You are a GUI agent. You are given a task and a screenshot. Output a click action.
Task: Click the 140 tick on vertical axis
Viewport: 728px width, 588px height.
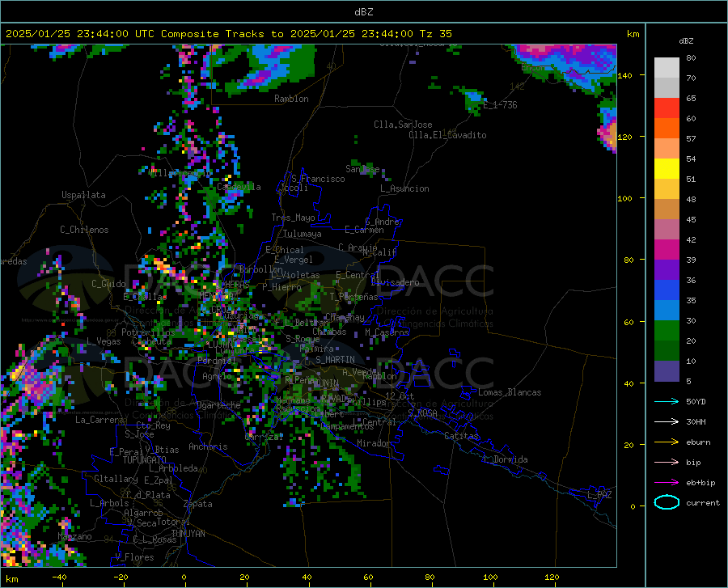point(624,75)
